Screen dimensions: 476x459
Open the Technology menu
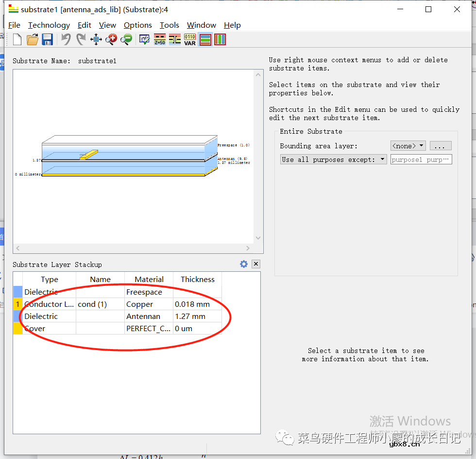[49, 25]
